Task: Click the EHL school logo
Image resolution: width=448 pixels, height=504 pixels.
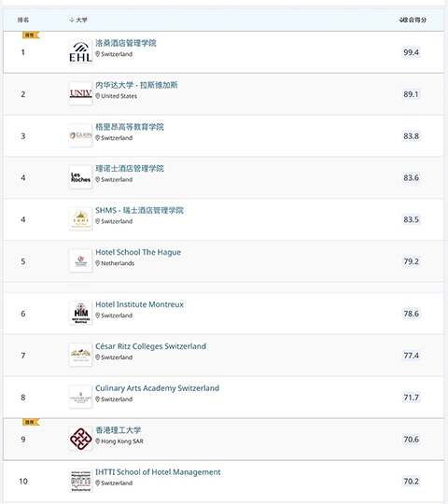Action: (x=80, y=51)
